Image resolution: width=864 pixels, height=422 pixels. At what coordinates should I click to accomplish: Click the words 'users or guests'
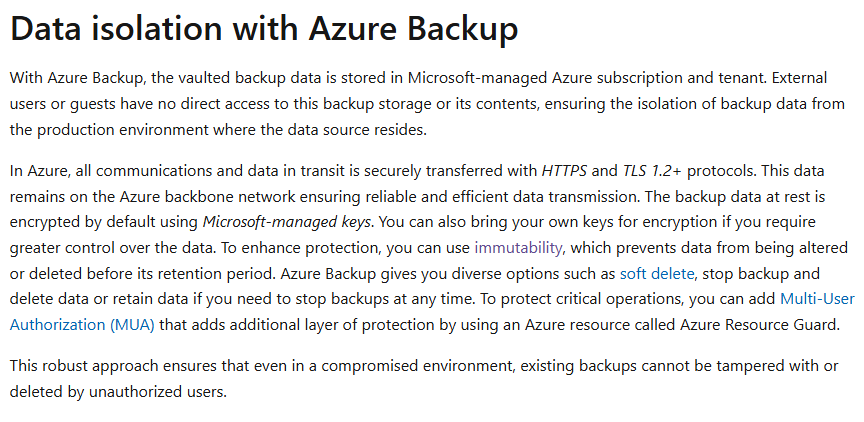coord(63,104)
